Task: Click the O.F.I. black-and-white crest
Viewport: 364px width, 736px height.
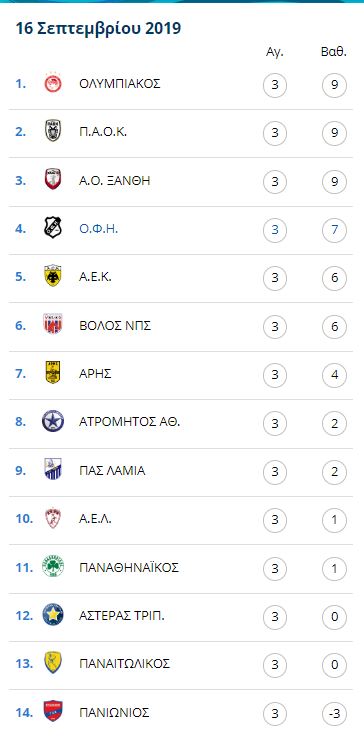Action: (x=53, y=229)
